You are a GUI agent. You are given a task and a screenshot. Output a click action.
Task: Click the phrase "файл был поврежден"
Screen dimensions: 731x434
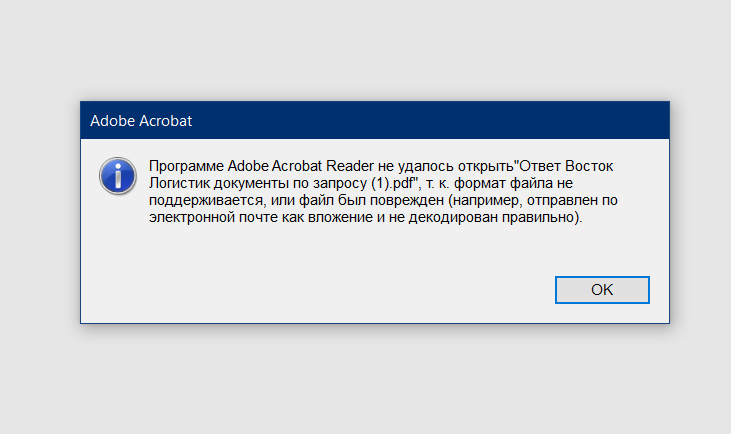click(x=371, y=200)
